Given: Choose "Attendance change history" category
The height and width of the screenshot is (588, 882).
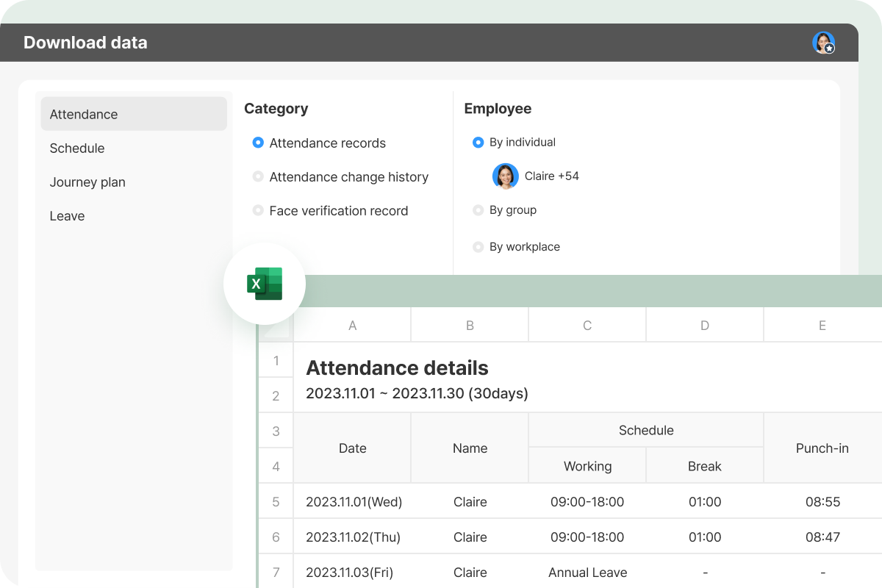Looking at the screenshot, I should pos(258,176).
